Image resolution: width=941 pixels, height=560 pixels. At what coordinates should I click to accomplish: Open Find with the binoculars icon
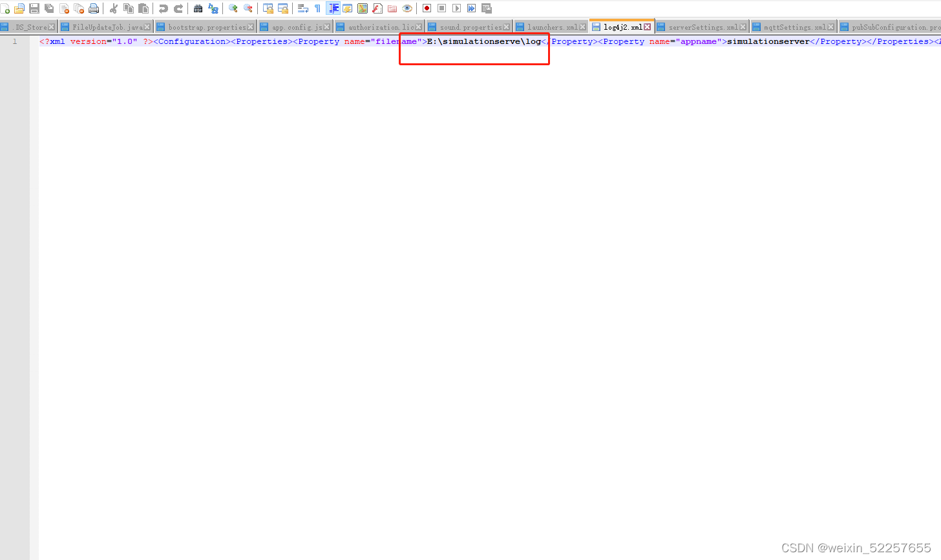(198, 8)
